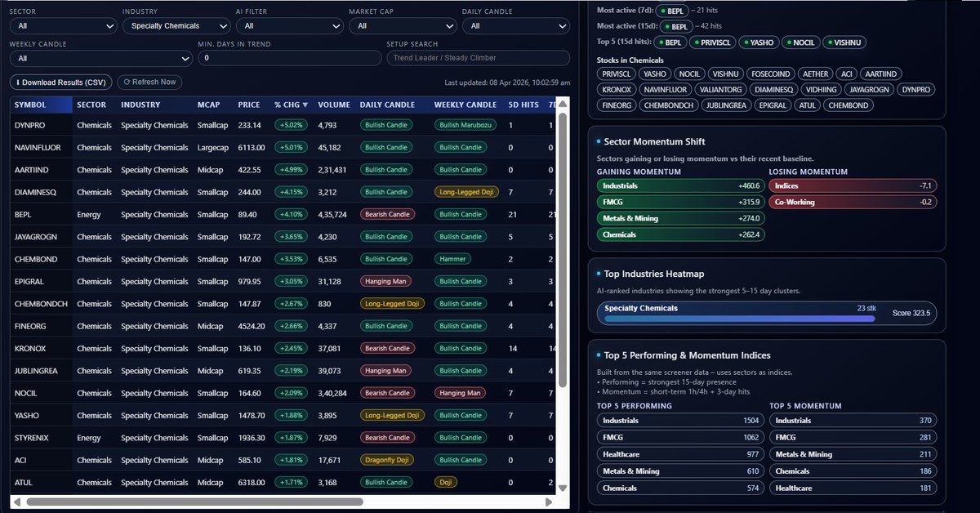Click Metals & Mining 211 momentum entry
980x513 pixels.
853,454
